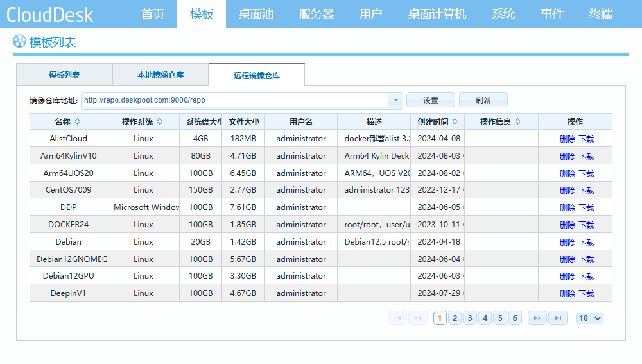This screenshot has width=642, height=364.
Task: Click the 文件大小 column header
Action: pos(243,121)
